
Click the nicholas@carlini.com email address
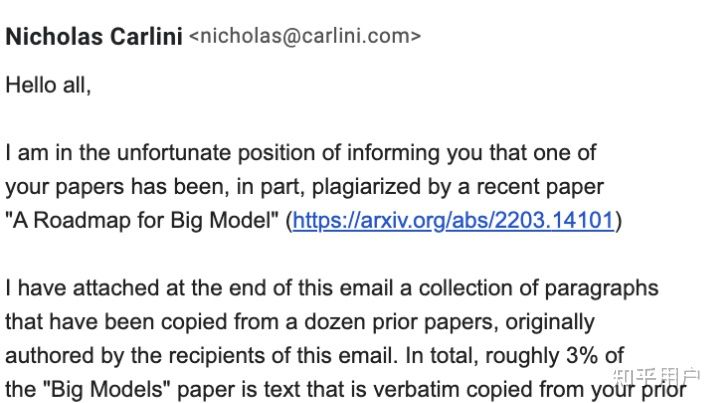(x=304, y=36)
